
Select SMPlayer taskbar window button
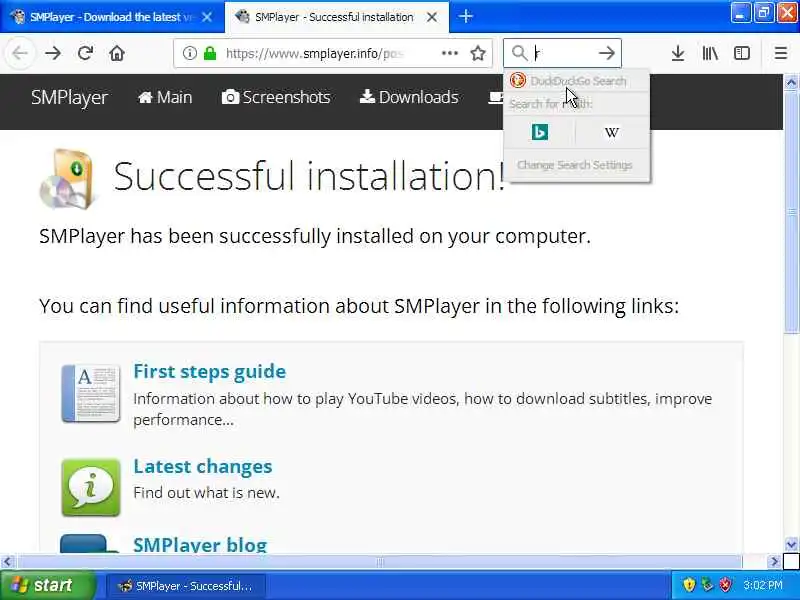(x=186, y=586)
